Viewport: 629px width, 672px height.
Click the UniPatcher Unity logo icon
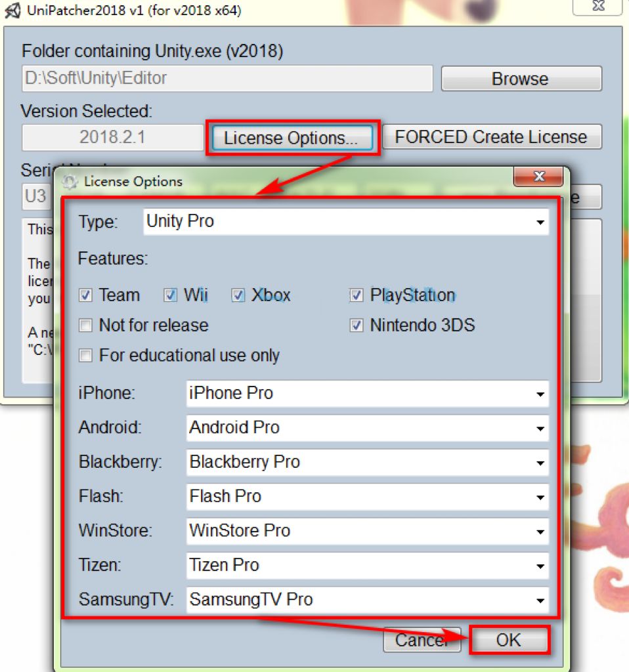[x=12, y=10]
